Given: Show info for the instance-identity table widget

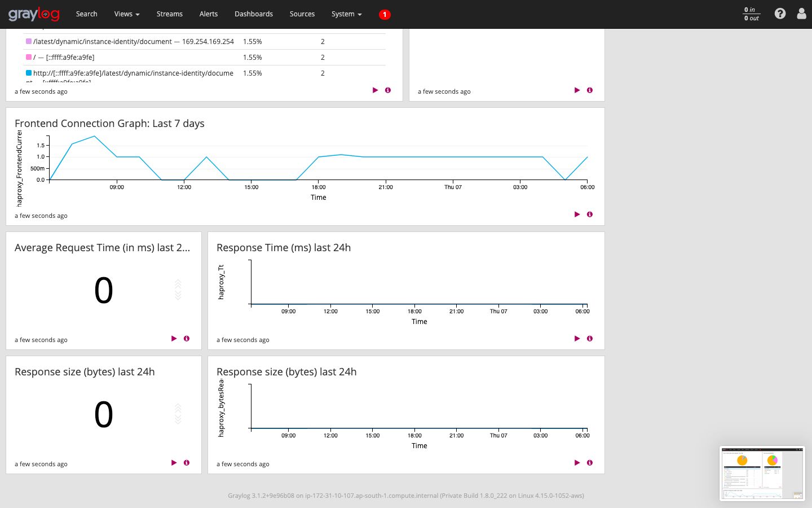Looking at the screenshot, I should tap(388, 90).
